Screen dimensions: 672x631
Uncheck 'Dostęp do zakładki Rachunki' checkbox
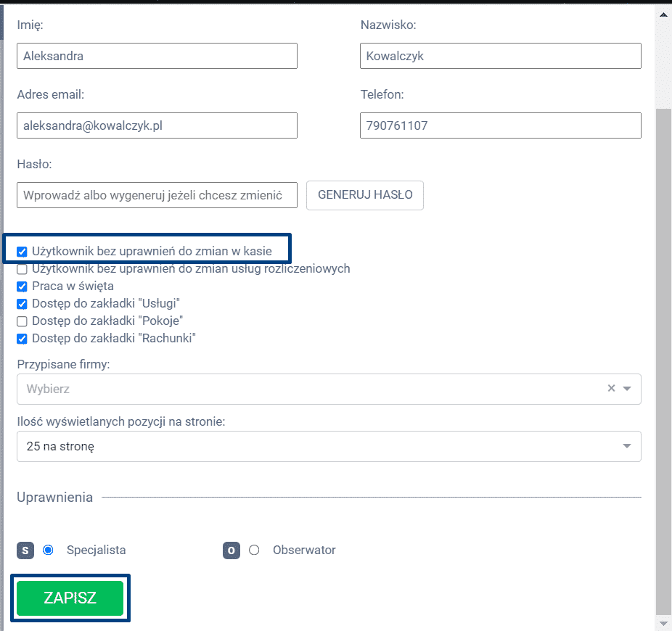(22, 339)
